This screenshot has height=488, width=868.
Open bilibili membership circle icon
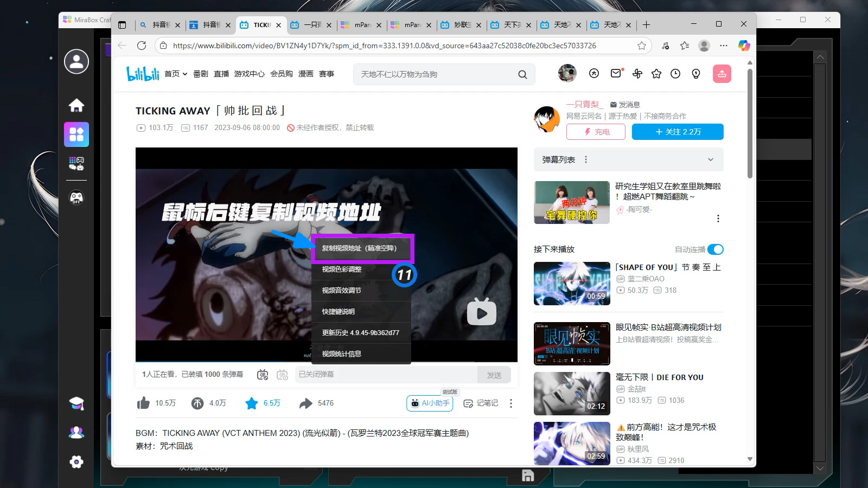click(x=594, y=74)
